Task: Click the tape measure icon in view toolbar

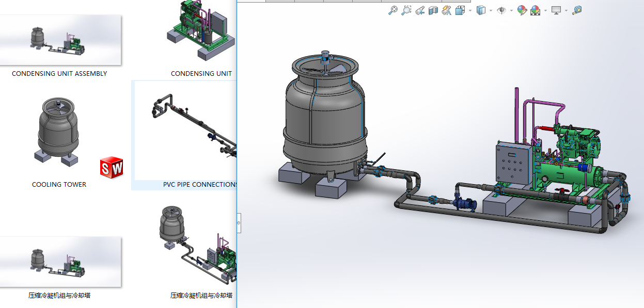Action: point(577,10)
